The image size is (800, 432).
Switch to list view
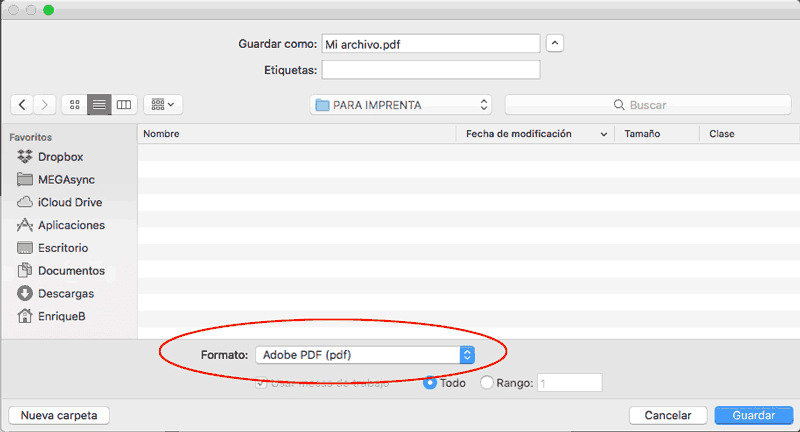[x=99, y=105]
